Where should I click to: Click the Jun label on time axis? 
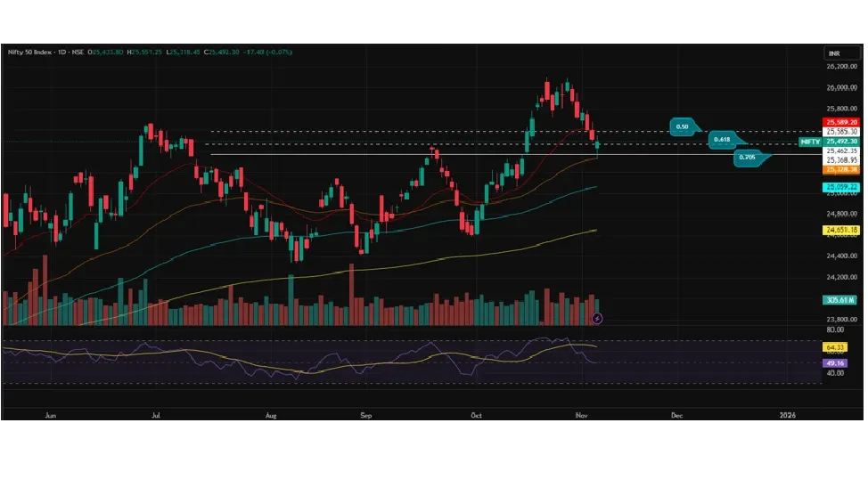[x=50, y=415]
